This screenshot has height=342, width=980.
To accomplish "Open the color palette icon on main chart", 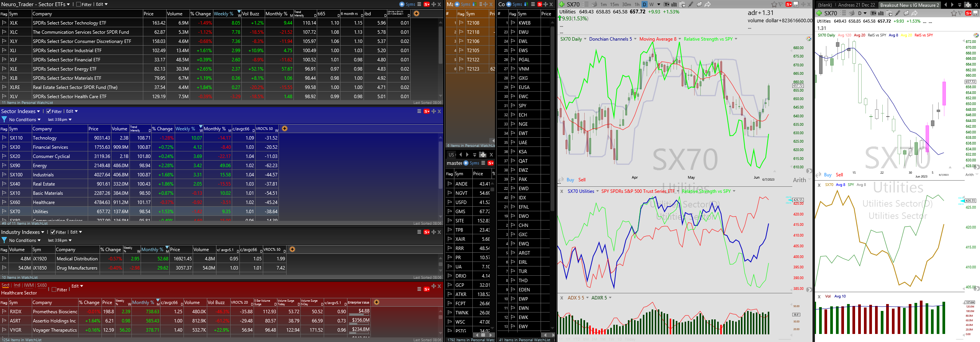I will [808, 39].
